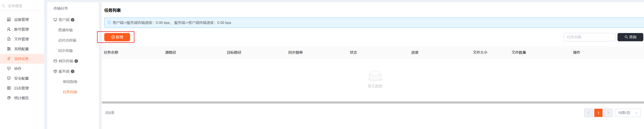The height and width of the screenshot is (129, 644).
Task: Focus the 任务名称 search input field
Action: pos(589,37)
